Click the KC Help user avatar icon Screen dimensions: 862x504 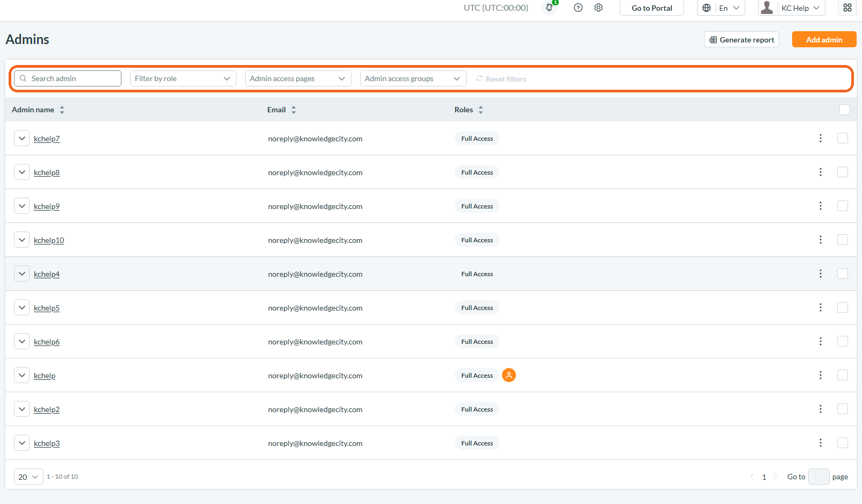(767, 8)
